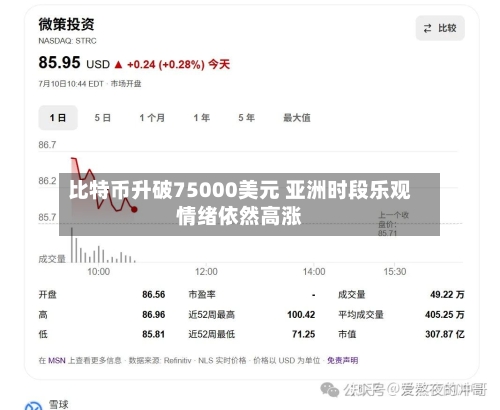Click the 近52周最低 value 71.25
Screen dimensions: 500x410
pyautogui.click(x=303, y=334)
